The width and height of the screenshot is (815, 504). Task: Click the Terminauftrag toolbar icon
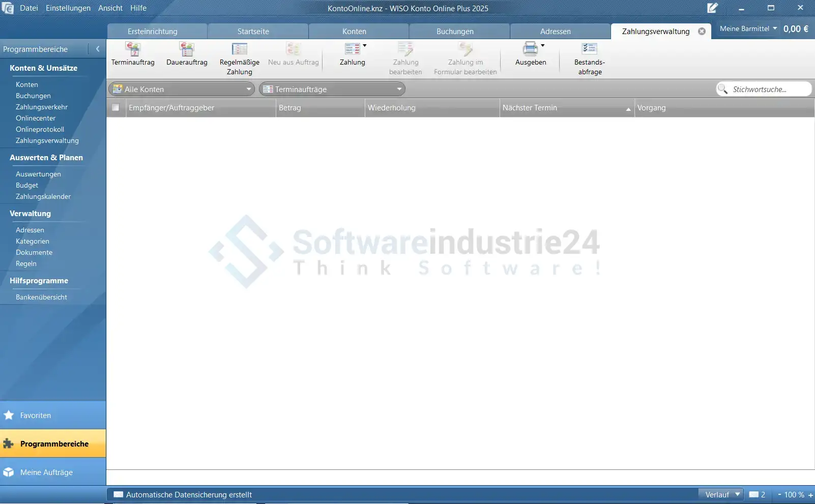[x=133, y=49]
